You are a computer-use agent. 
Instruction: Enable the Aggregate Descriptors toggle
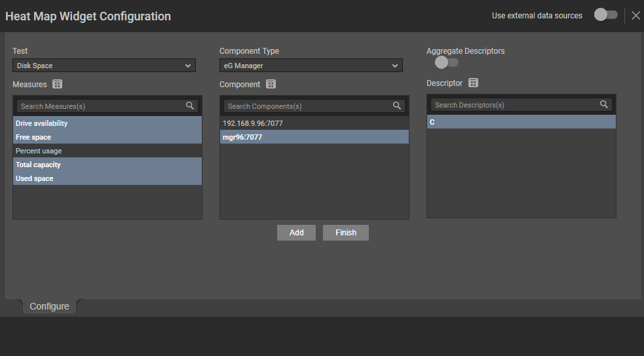coord(446,62)
